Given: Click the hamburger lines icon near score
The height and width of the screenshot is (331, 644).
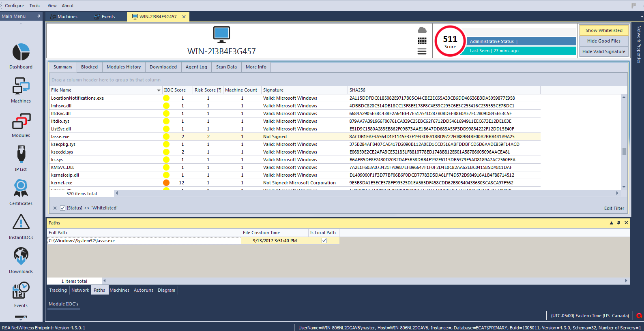Looking at the screenshot, I should (x=422, y=51).
